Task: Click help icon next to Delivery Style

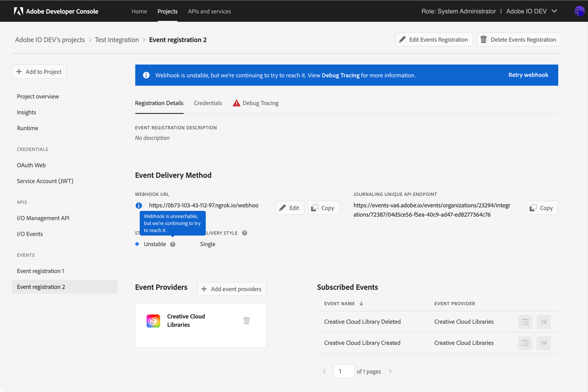Action: [x=244, y=233]
